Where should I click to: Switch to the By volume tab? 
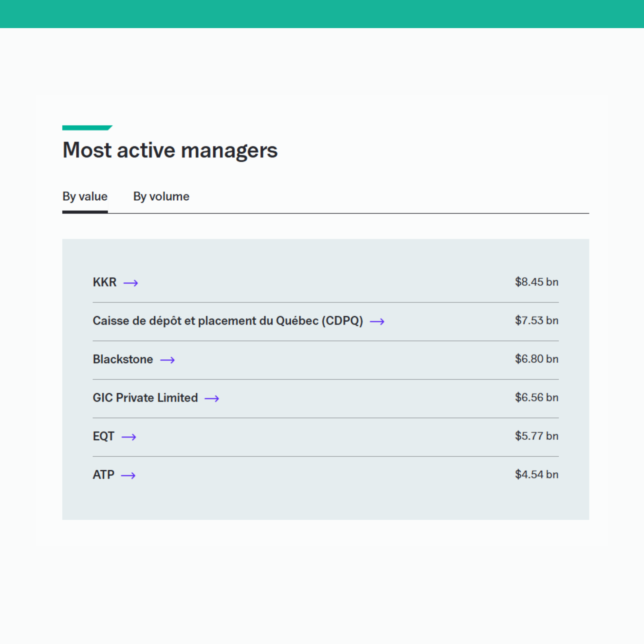click(x=161, y=196)
